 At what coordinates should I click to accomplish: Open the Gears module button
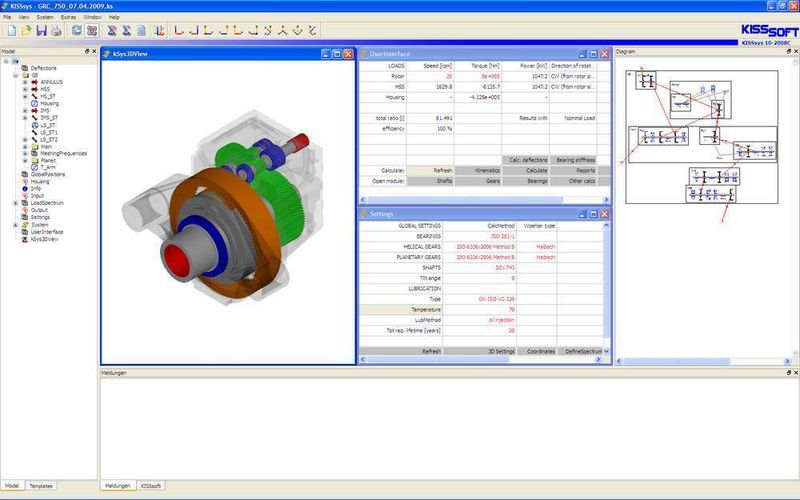point(478,181)
